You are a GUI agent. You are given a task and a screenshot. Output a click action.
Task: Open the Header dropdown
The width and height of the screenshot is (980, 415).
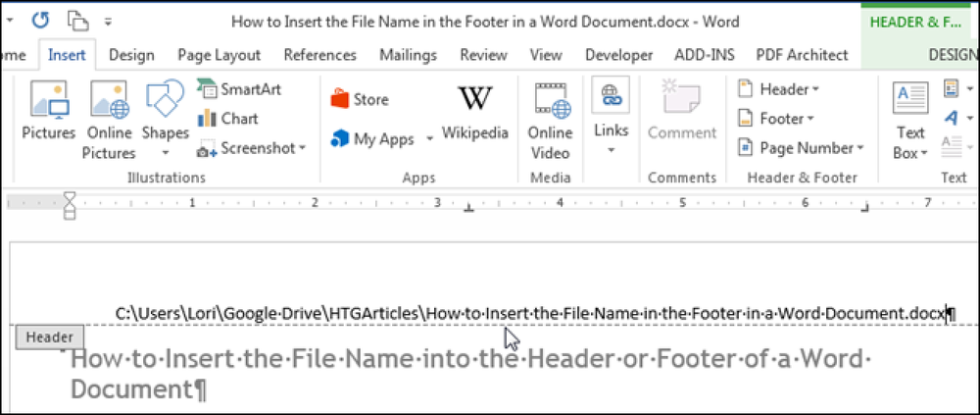[x=779, y=89]
